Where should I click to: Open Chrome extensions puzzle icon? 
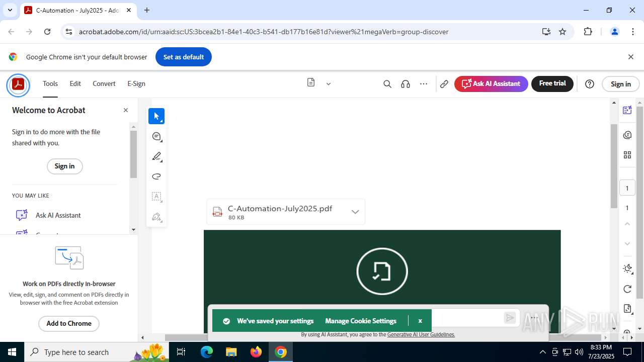pos(588,32)
